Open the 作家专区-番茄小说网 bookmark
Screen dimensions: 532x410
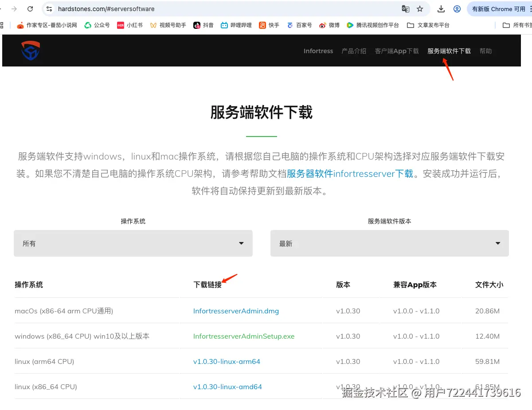[47, 25]
